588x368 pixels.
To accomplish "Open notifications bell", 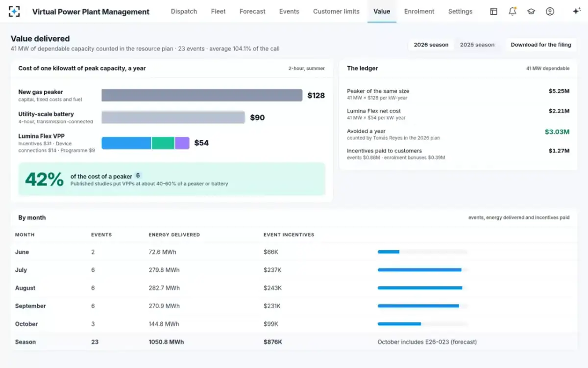I will pyautogui.click(x=513, y=11).
